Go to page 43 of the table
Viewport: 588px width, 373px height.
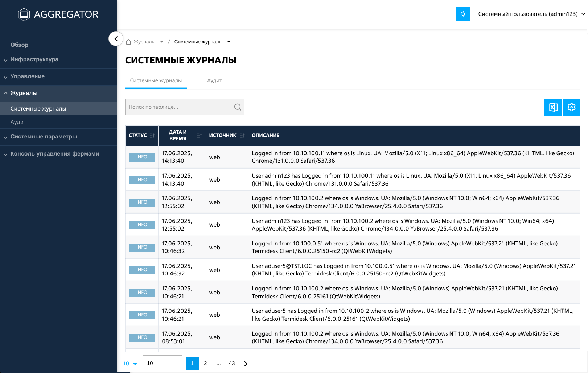pos(232,363)
